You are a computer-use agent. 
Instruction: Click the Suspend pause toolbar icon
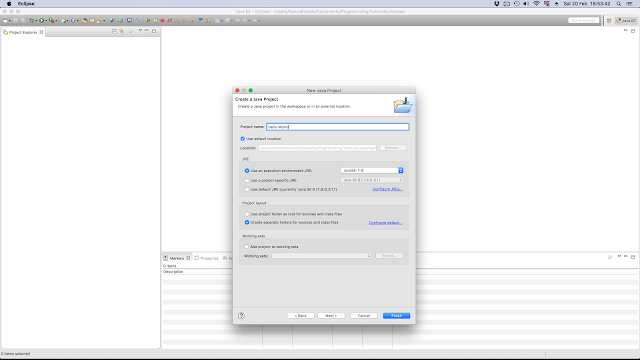[x=155, y=20]
